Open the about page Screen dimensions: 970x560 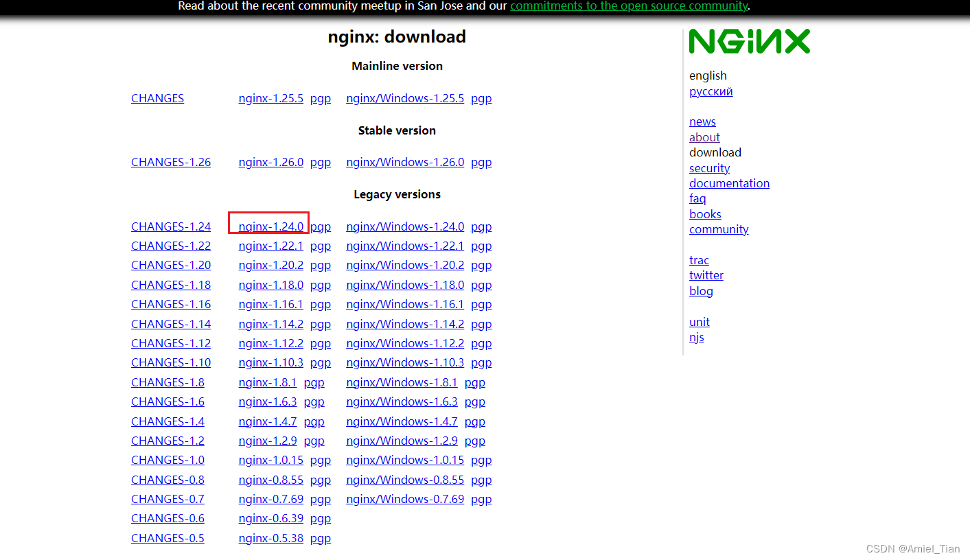(704, 137)
